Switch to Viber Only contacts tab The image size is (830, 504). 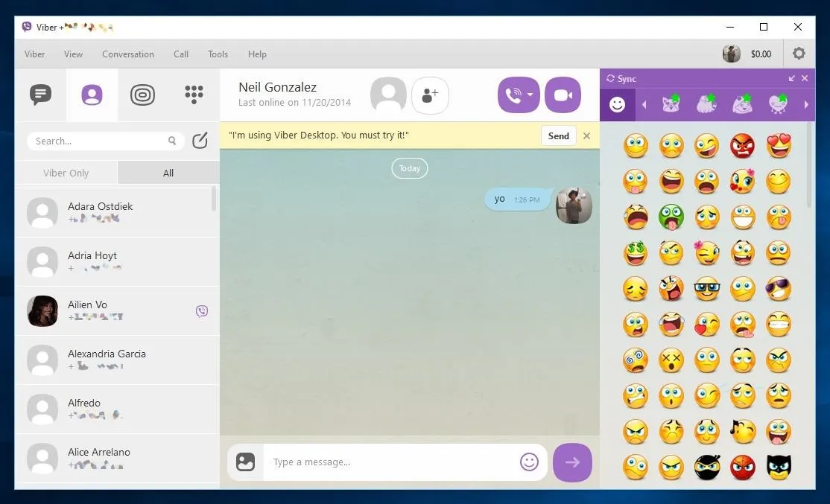coord(66,173)
